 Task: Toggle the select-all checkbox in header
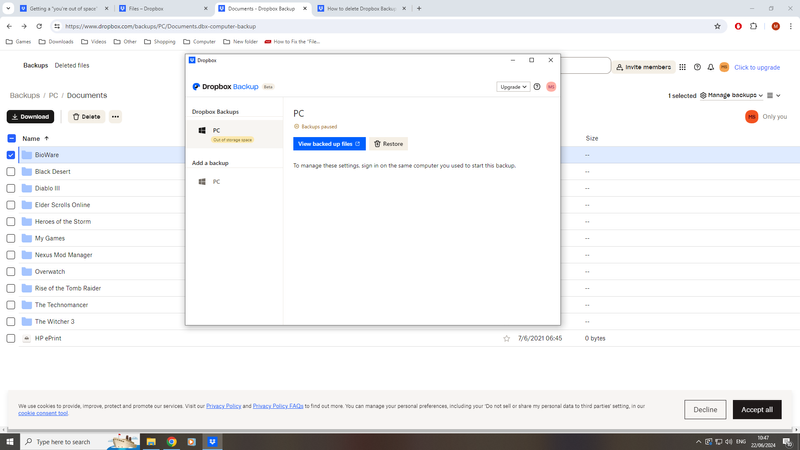pos(11,138)
